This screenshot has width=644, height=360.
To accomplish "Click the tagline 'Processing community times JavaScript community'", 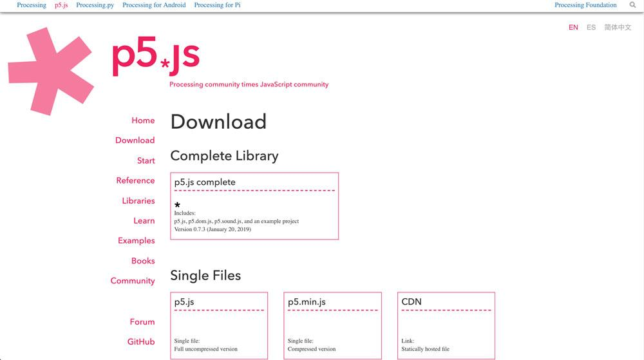I will pos(249,84).
